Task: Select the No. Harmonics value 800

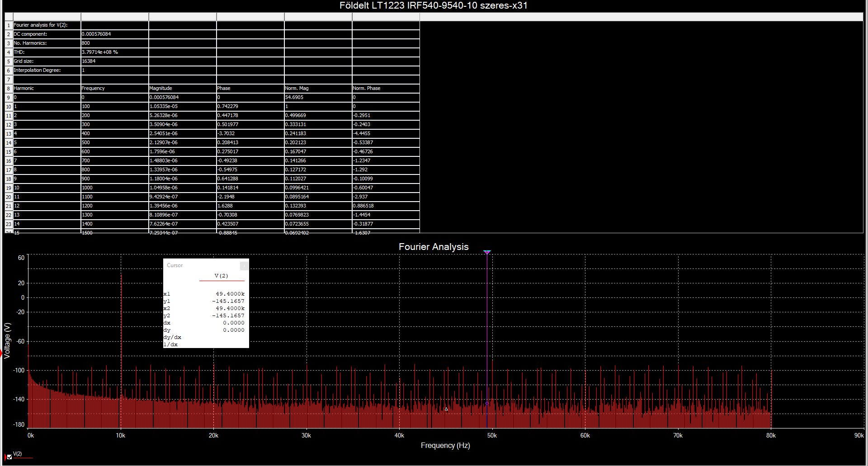Action: click(115, 43)
